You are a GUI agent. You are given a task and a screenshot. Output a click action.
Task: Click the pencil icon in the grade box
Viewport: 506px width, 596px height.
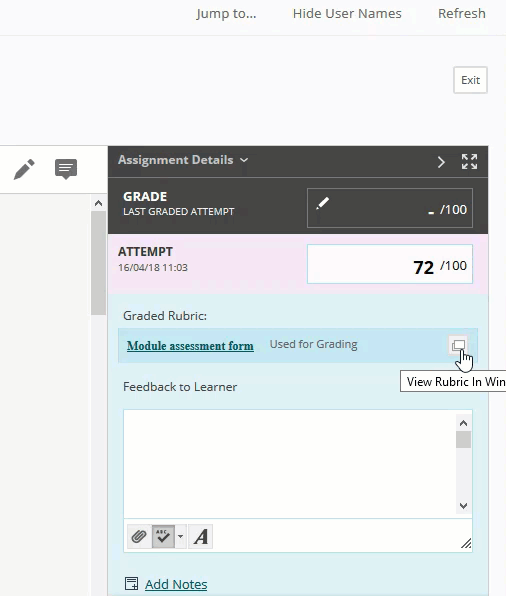pos(322,203)
